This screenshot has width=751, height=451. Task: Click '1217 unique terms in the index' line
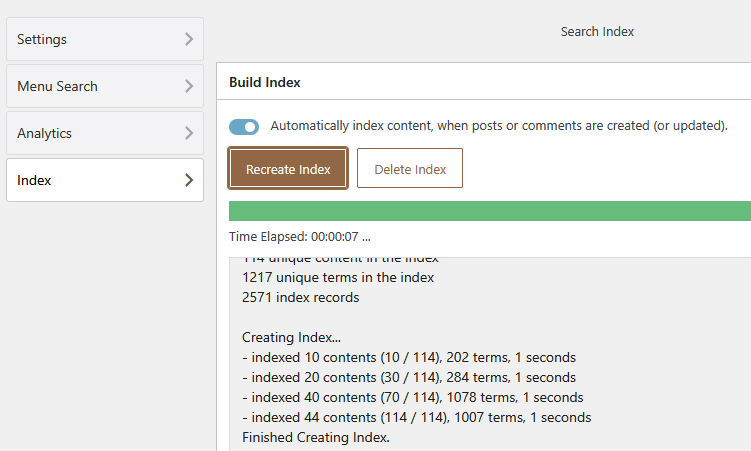(x=338, y=278)
